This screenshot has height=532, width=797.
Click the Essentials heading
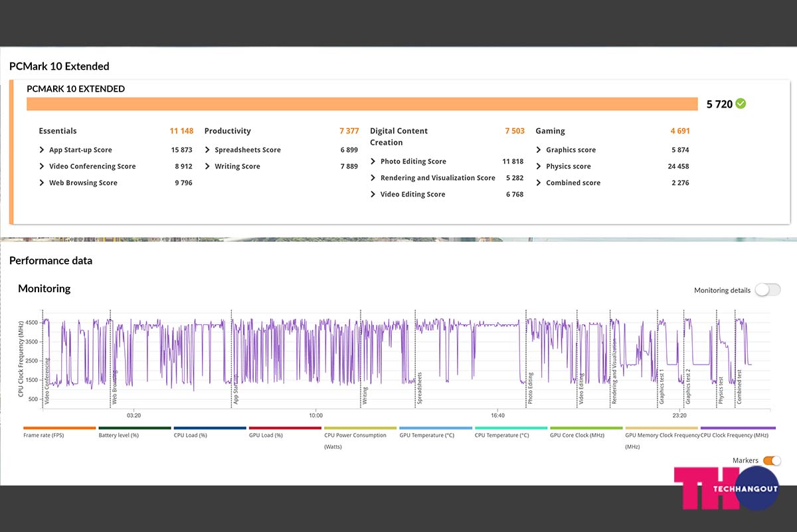(58, 131)
